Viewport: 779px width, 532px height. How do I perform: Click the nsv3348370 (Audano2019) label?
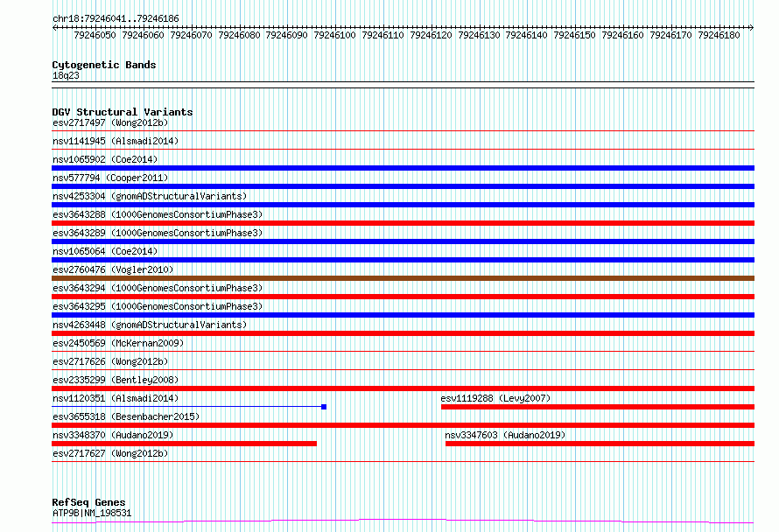pyautogui.click(x=113, y=435)
